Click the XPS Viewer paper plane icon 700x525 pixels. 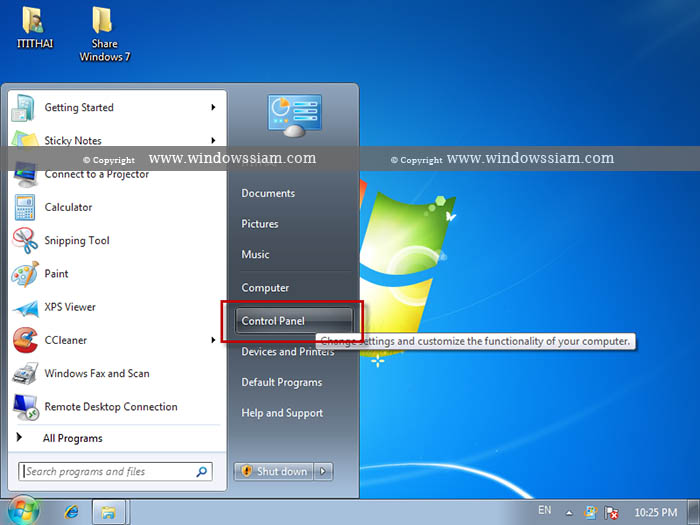pos(25,308)
